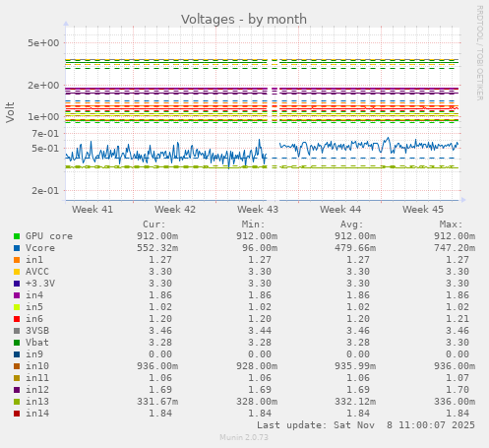Click in13 maximum value 336.00m
The width and height of the screenshot is (489, 448).
click(455, 402)
